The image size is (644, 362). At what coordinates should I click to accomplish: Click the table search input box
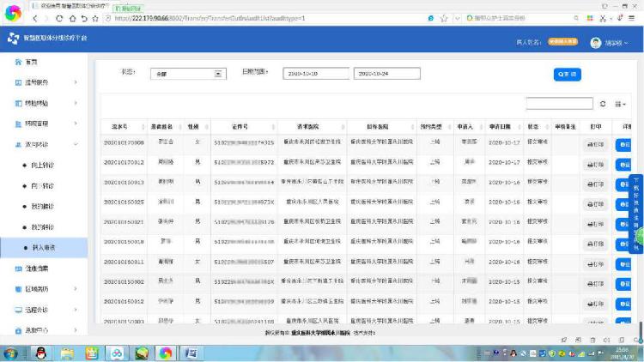559,104
